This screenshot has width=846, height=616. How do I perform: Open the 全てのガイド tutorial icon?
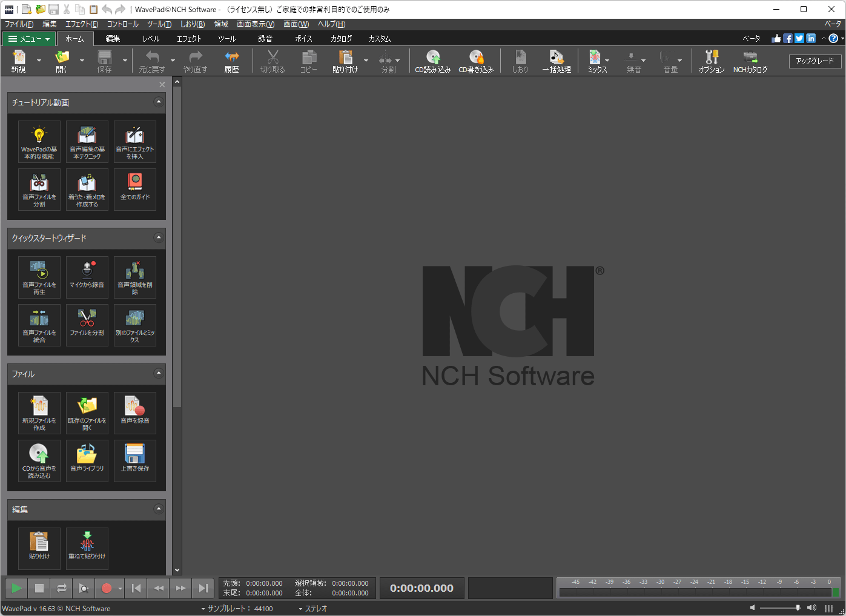tap(135, 190)
